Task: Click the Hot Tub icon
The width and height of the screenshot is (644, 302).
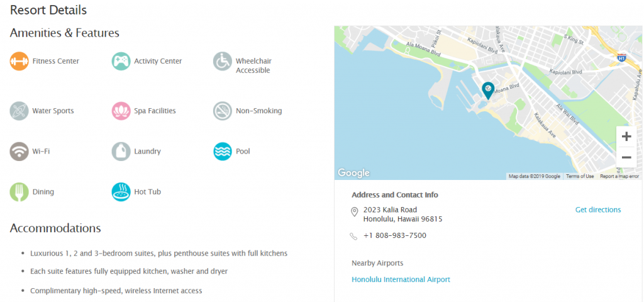Action: point(121,192)
